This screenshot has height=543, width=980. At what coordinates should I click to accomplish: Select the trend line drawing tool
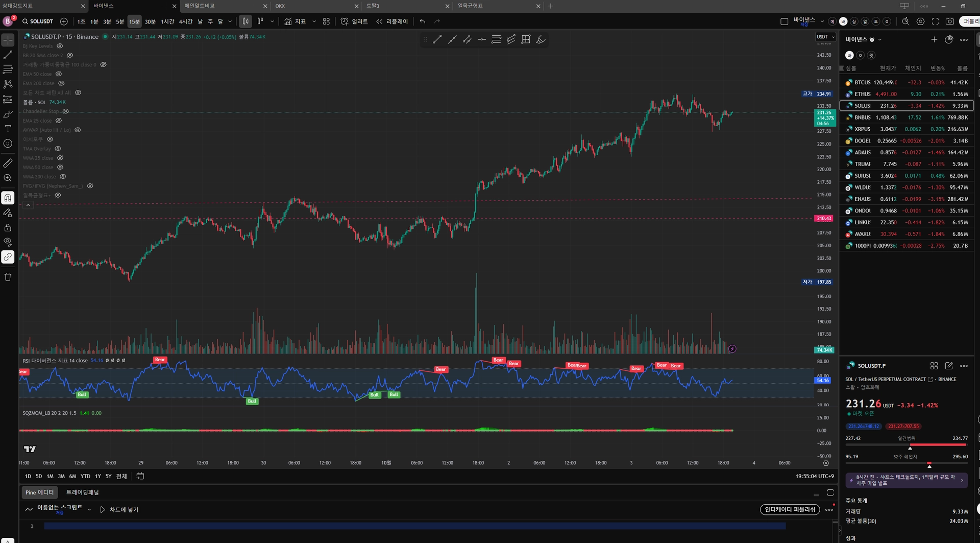tap(8, 55)
